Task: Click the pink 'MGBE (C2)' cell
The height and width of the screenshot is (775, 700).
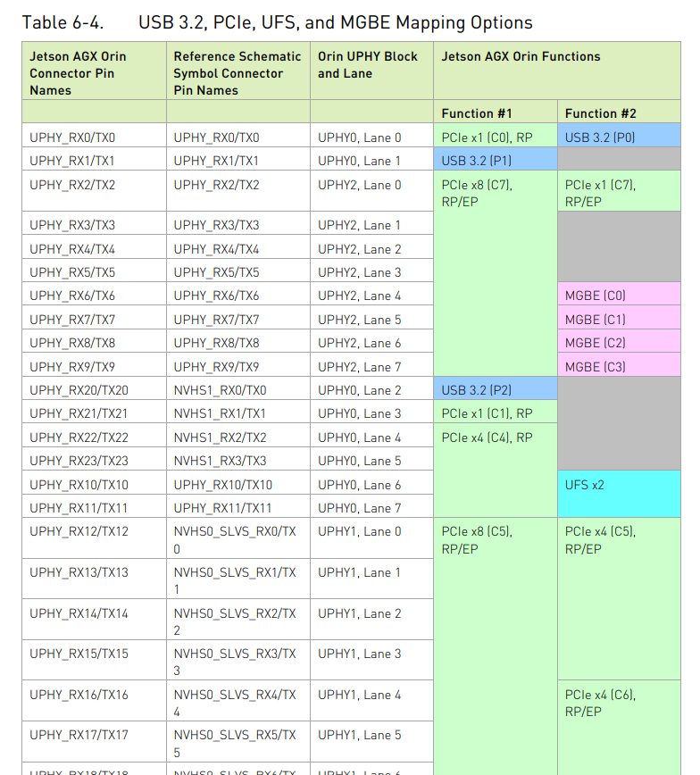Action: [x=619, y=341]
